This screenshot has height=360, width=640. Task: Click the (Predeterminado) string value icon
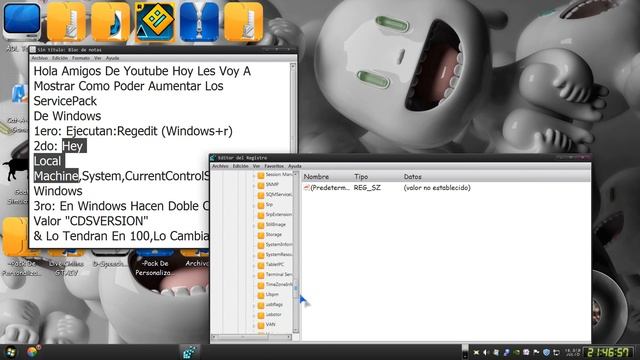(x=307, y=188)
